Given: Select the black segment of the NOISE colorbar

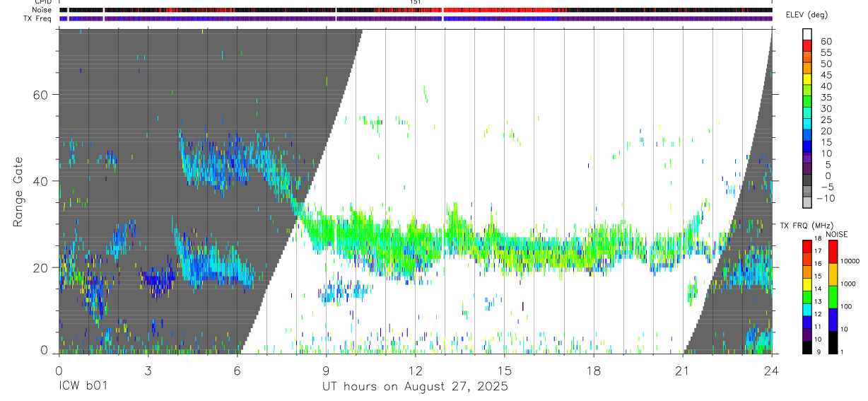Looking at the screenshot, I should (833, 342).
